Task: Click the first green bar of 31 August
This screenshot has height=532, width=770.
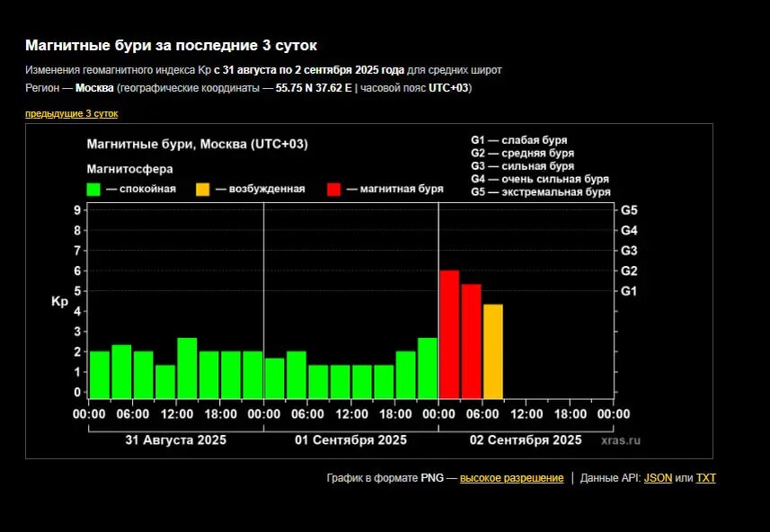Action: pos(100,375)
